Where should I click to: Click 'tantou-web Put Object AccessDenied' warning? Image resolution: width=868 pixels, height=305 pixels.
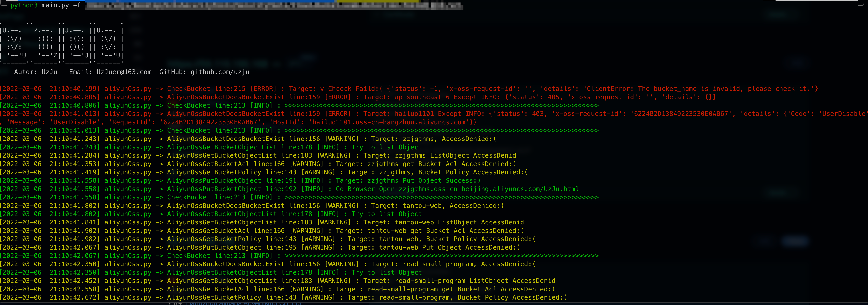tap(449, 247)
